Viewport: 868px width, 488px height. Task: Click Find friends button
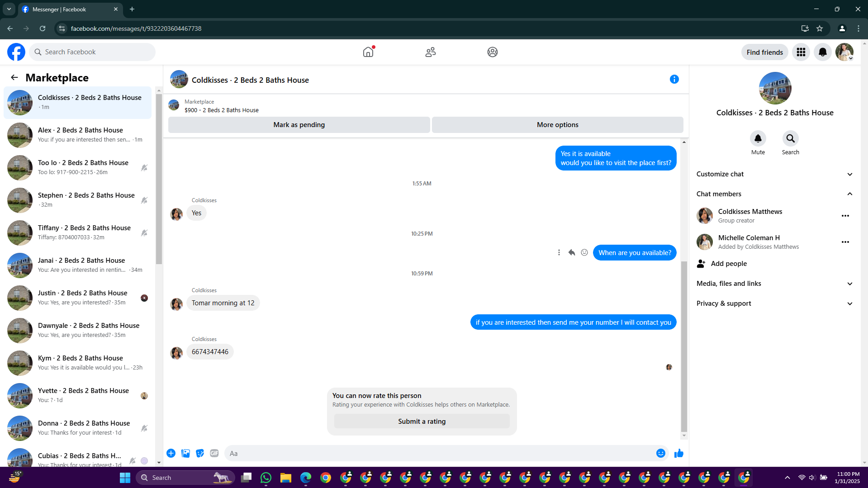764,52
